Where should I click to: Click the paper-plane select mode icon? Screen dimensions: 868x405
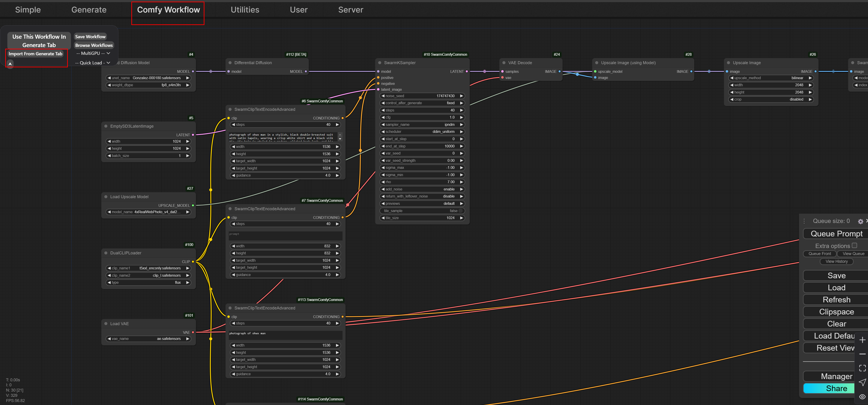(862, 382)
